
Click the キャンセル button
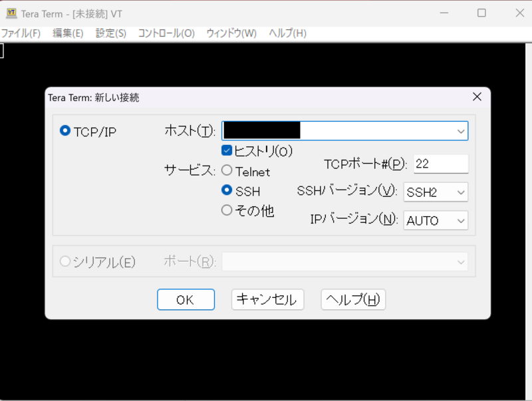tap(268, 299)
